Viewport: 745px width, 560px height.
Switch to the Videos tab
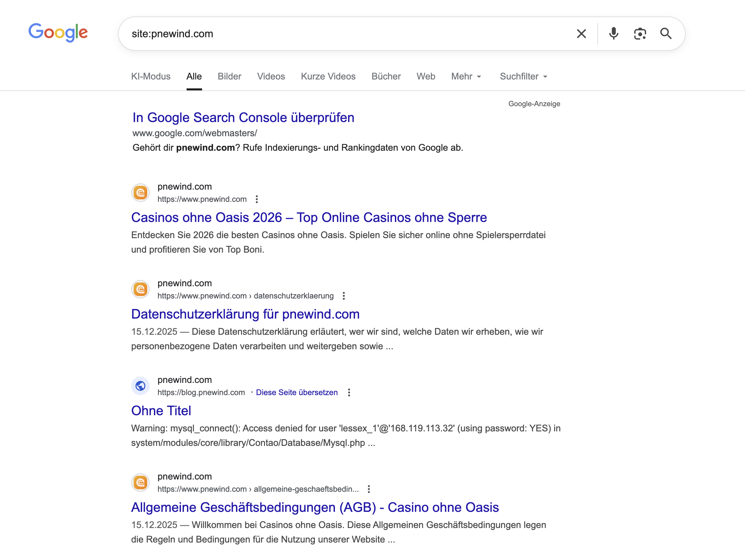(271, 77)
